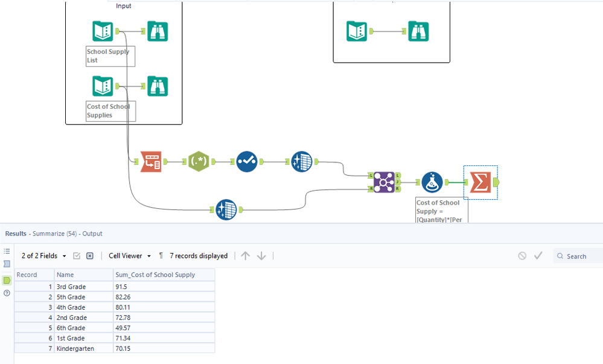Select the School Supply List input tool
Viewport: 603px width, 364px height.
103,31
